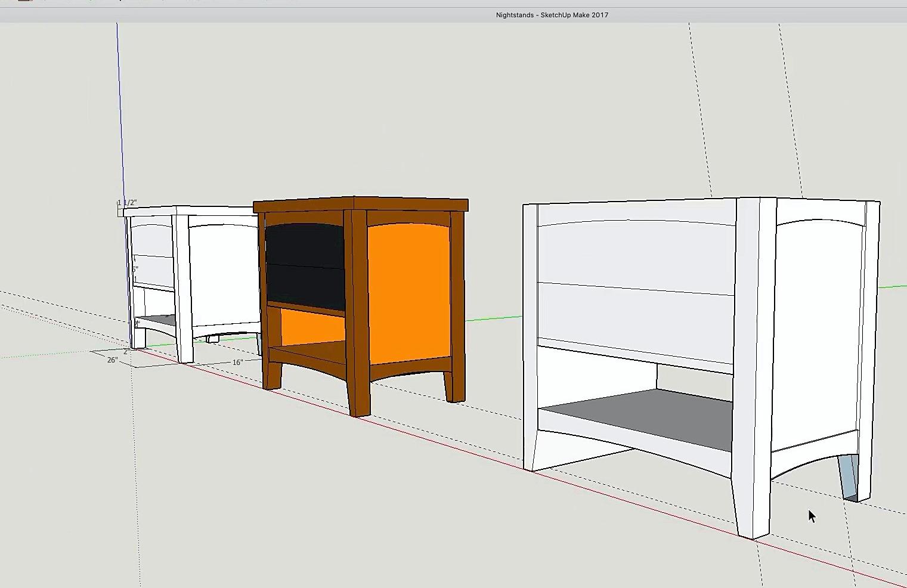This screenshot has height=588, width=907.
Task: Click the 1 1/2" dimension label near the left nightstand
Action: (127, 203)
